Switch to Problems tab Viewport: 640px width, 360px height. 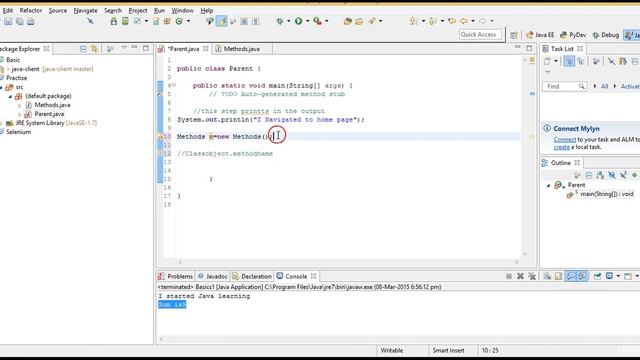point(175,276)
